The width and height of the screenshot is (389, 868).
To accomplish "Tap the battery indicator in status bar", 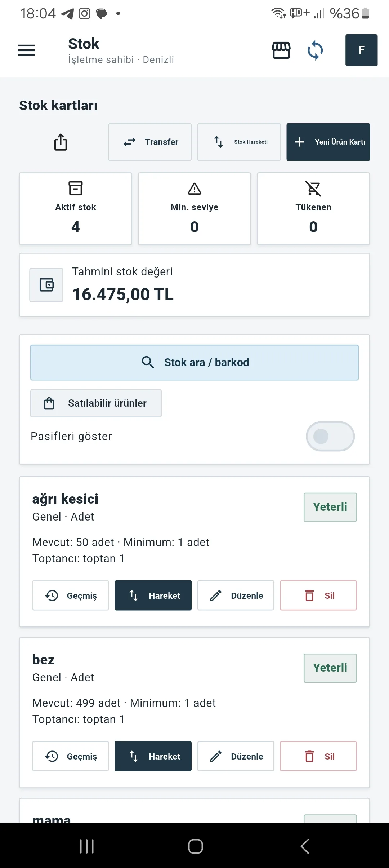I will point(366,13).
